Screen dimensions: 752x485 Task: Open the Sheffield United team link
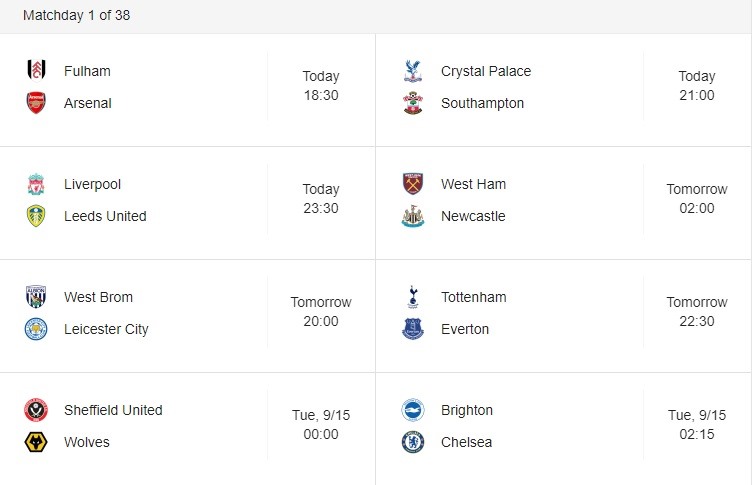coord(113,410)
